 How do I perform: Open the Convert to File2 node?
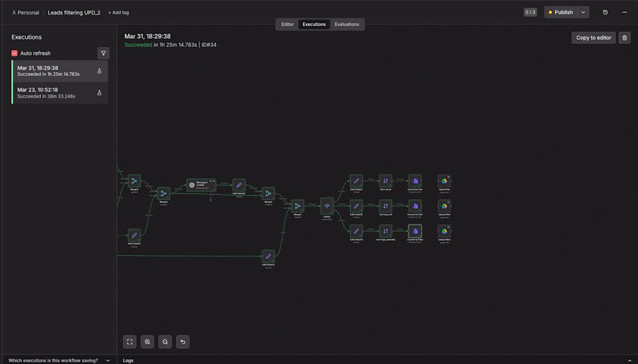tap(415, 231)
